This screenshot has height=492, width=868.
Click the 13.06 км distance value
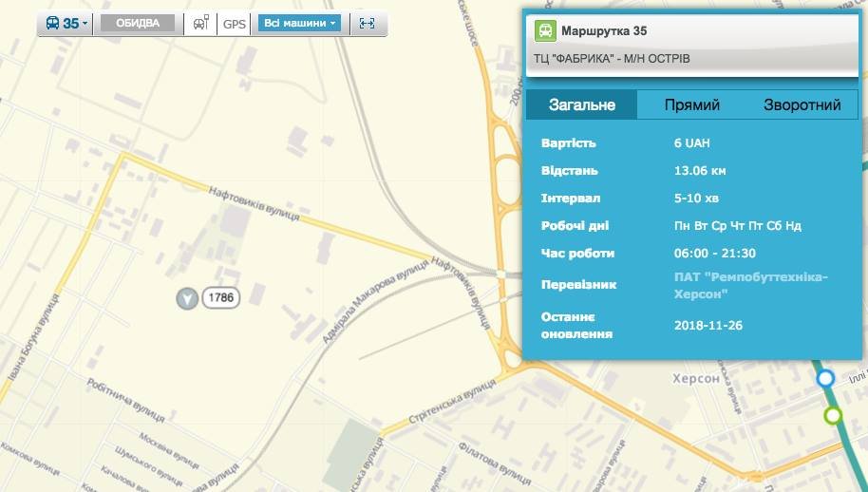coord(700,170)
